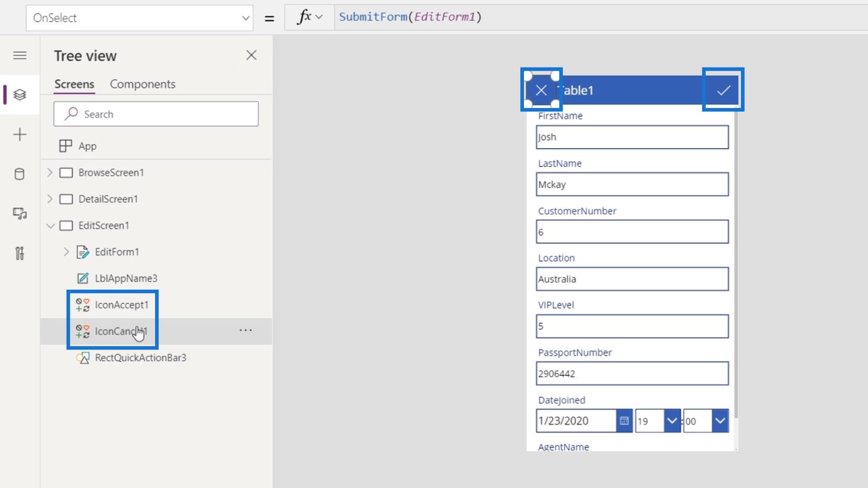Select BrowseScreen1 in tree
Image resolution: width=868 pixels, height=488 pixels.
point(111,172)
